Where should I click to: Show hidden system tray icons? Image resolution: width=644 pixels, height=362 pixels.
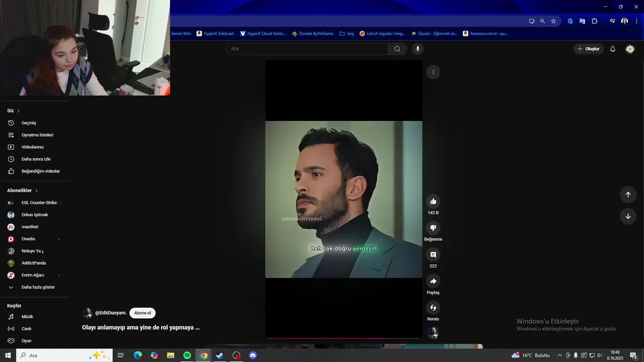point(559,355)
